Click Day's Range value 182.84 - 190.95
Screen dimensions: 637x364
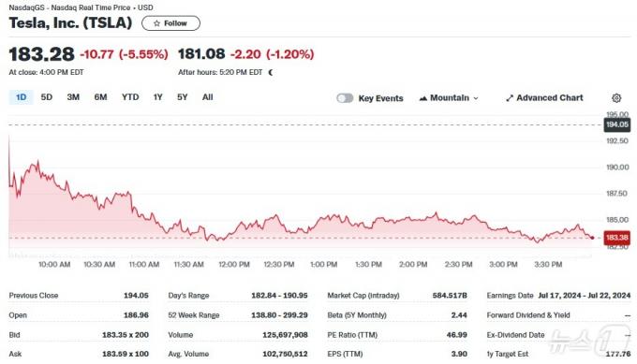279,296
